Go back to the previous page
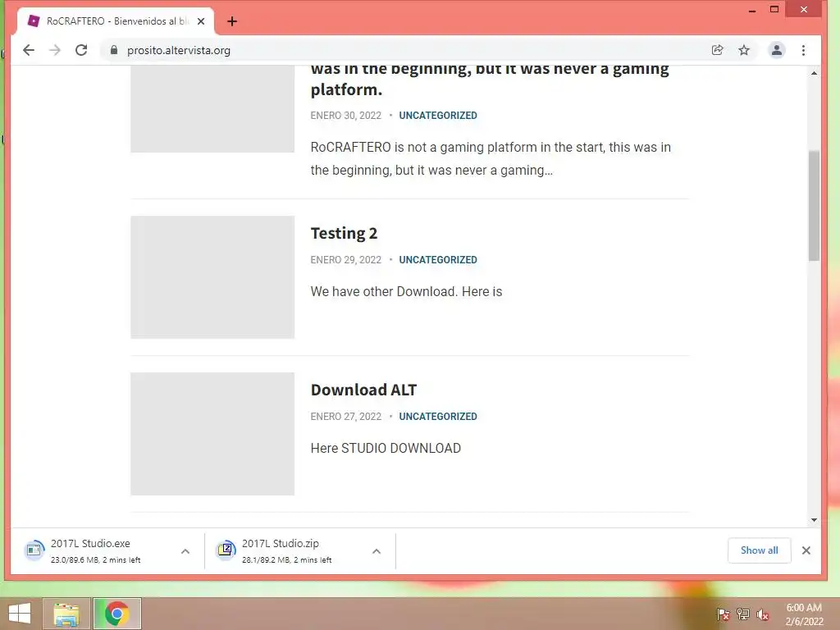 (x=29, y=50)
